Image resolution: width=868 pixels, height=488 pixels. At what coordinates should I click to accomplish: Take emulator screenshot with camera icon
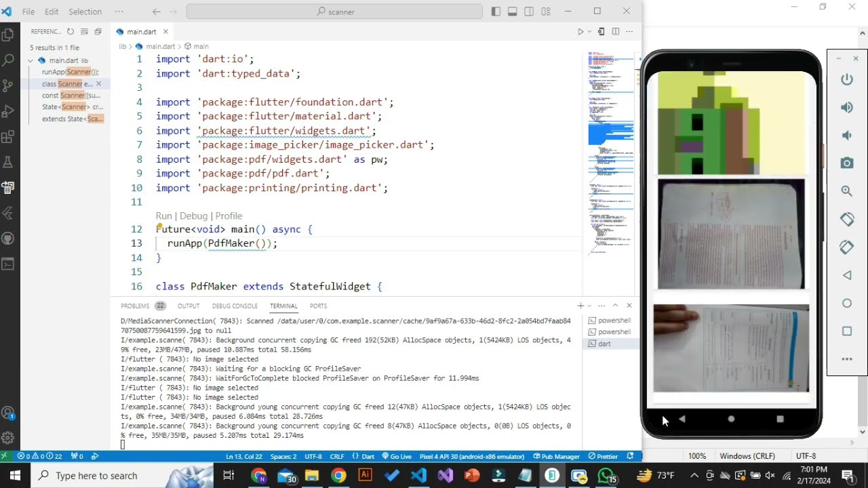point(847,163)
